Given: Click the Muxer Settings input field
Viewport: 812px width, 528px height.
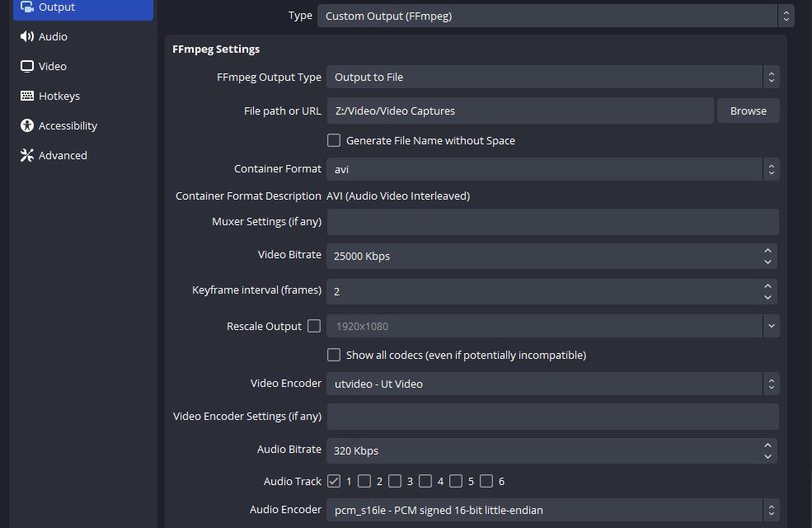Looking at the screenshot, I should (x=552, y=222).
